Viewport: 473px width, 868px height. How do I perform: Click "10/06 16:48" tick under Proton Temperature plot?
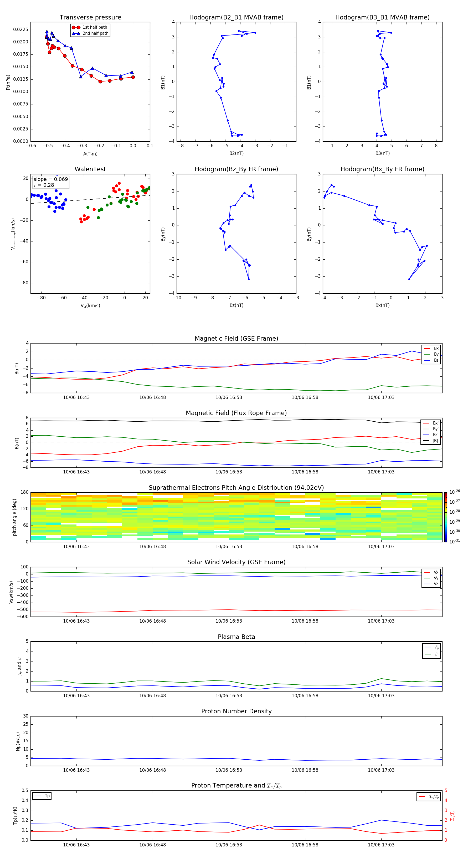pyautogui.click(x=152, y=845)
